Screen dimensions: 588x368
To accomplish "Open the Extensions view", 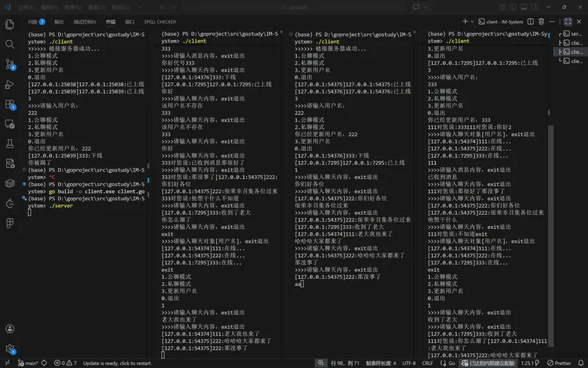I will [x=10, y=105].
